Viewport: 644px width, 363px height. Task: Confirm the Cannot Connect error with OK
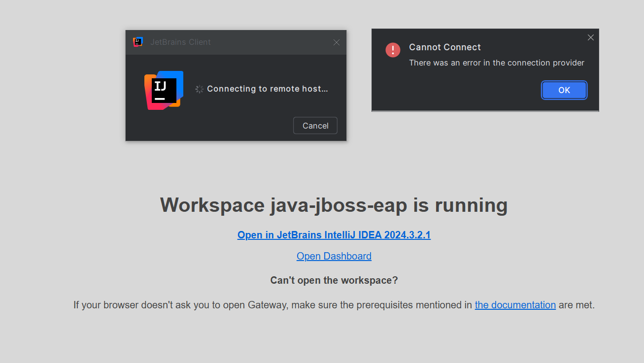564,90
